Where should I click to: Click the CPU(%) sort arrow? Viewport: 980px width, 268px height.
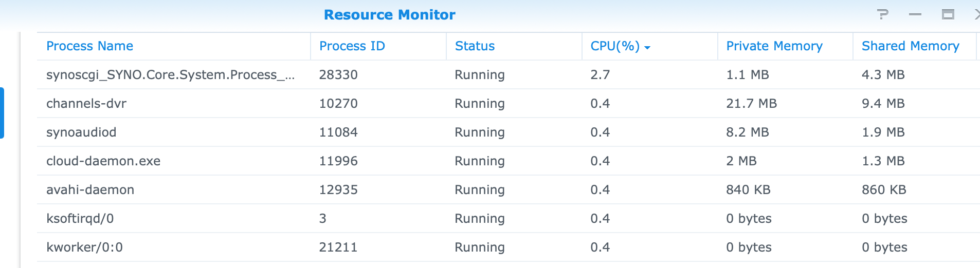(x=647, y=47)
